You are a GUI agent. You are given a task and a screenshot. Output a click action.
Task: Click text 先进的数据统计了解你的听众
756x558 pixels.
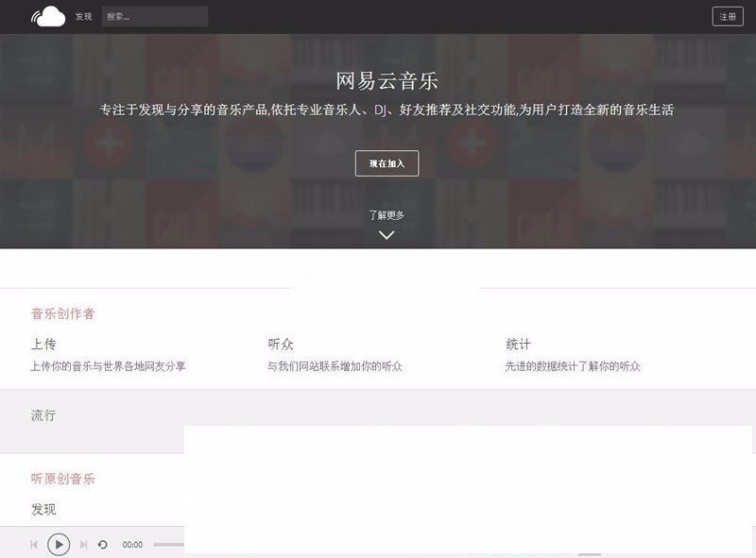pos(573,366)
